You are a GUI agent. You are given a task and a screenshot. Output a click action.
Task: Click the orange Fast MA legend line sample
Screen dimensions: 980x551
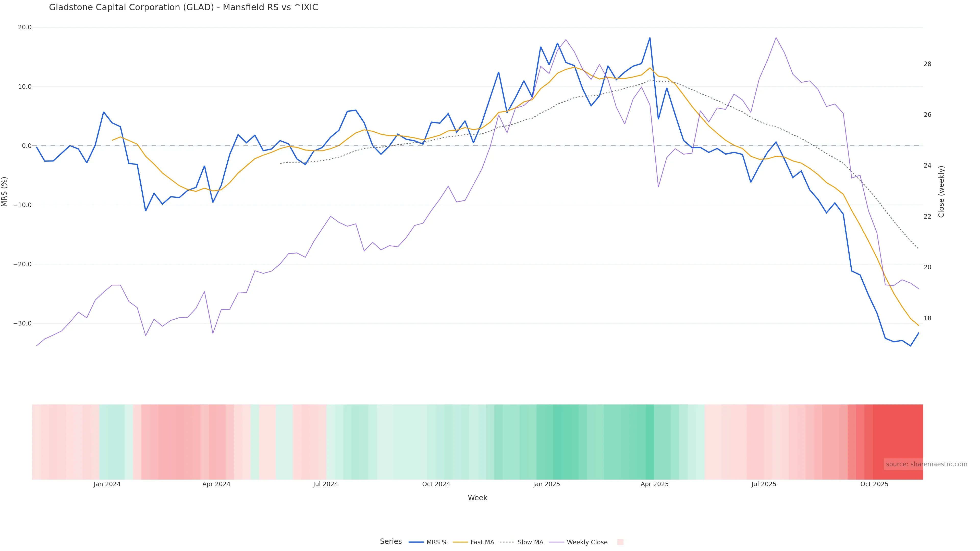[460, 542]
